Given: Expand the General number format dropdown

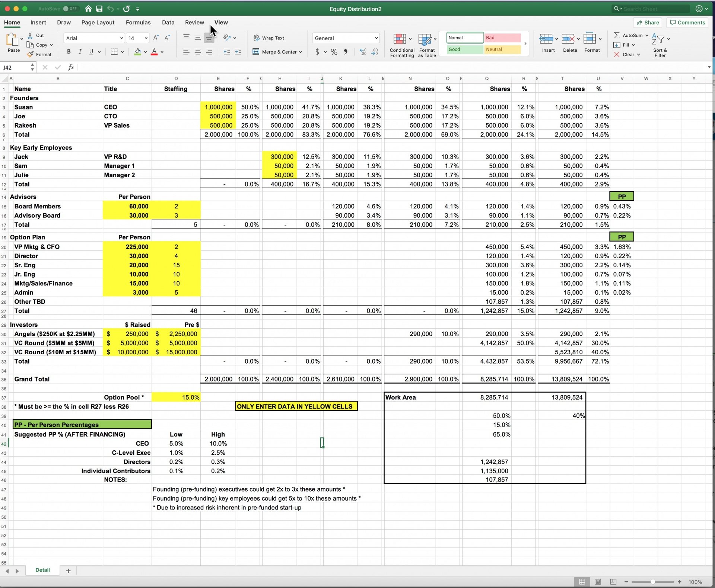Looking at the screenshot, I should point(376,38).
